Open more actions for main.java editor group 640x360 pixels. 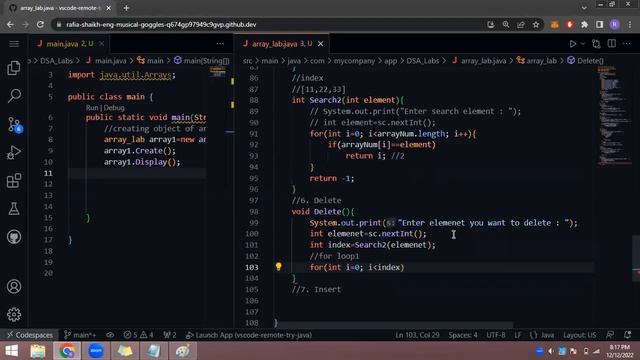pos(220,44)
